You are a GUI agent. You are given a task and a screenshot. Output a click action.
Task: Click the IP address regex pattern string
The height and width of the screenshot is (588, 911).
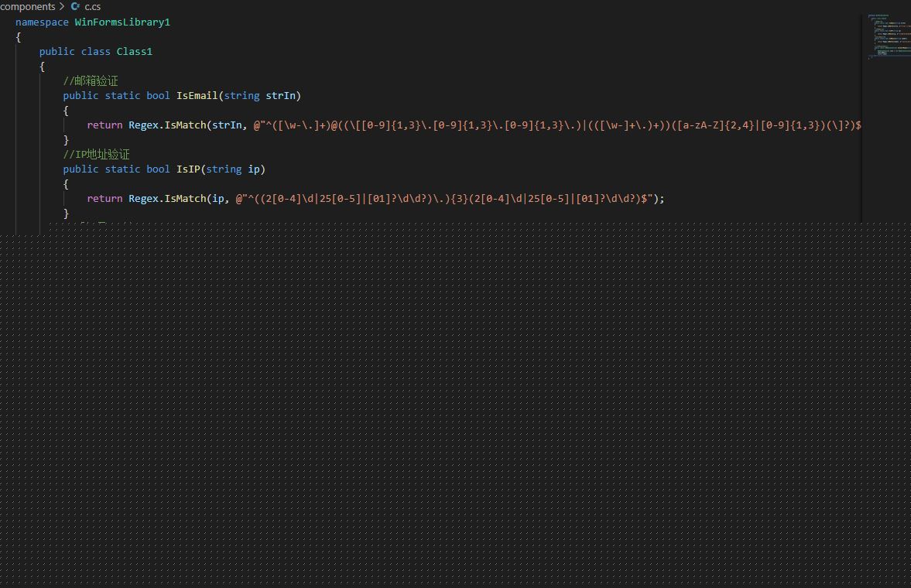pos(449,198)
